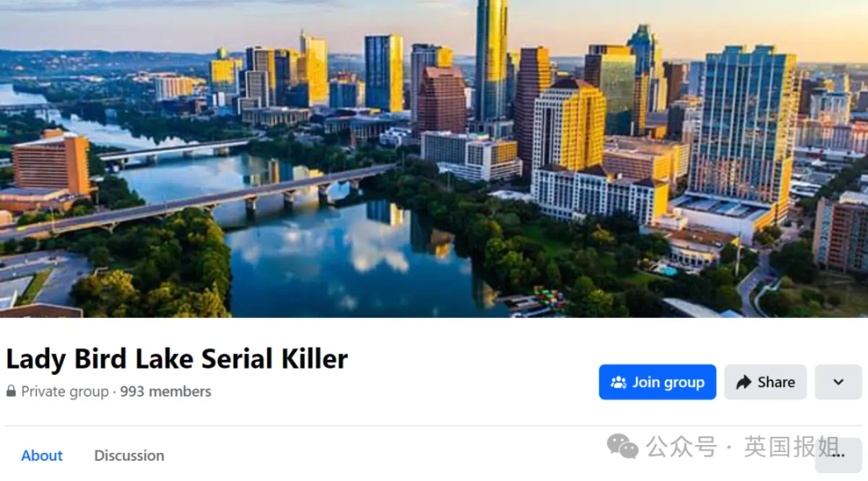This screenshot has height=481, width=868.
Task: Select the Lady Bird Lake Serial Killer title
Action: coord(177,358)
